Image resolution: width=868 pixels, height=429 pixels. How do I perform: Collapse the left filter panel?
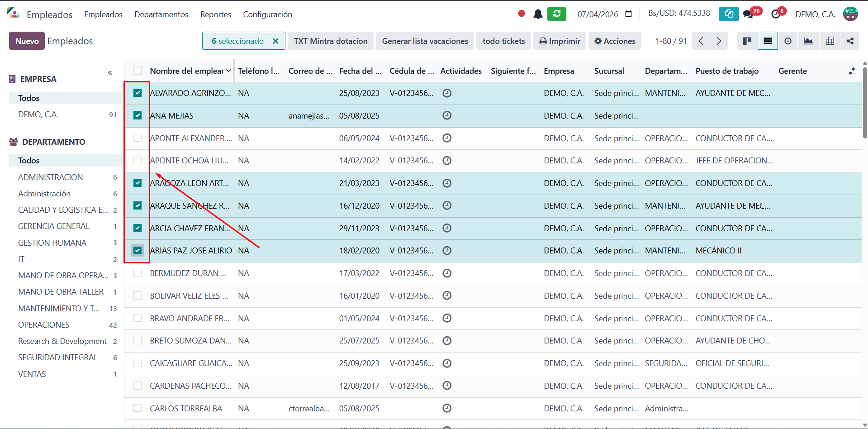click(x=110, y=73)
